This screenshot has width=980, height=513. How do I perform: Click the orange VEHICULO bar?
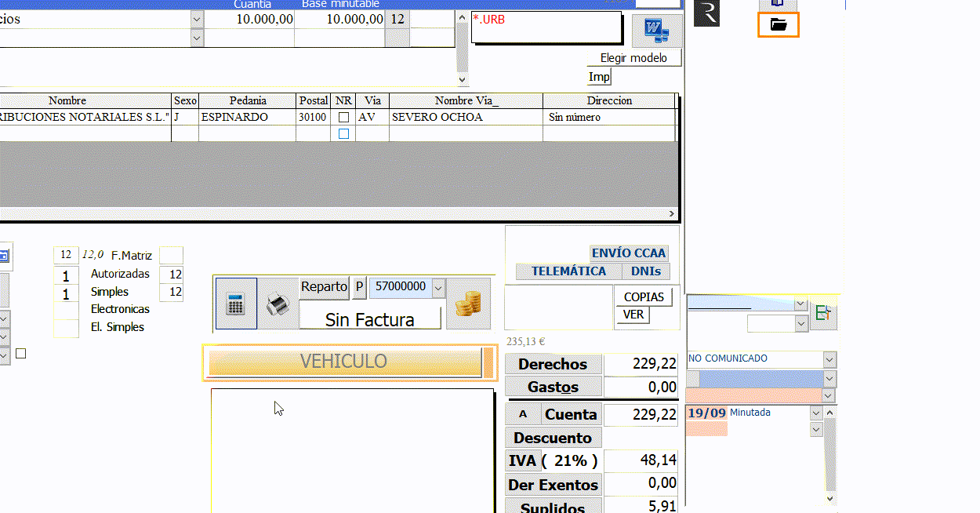pyautogui.click(x=343, y=362)
